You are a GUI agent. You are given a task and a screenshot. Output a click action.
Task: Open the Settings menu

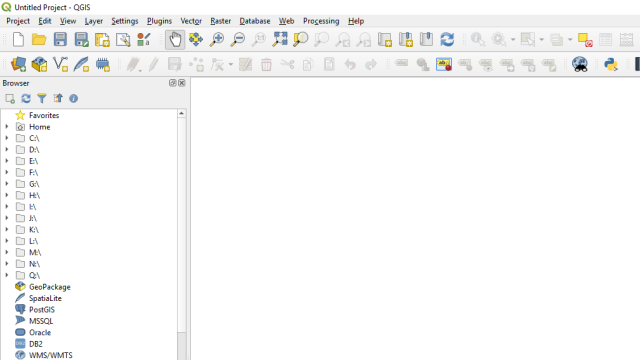click(124, 21)
